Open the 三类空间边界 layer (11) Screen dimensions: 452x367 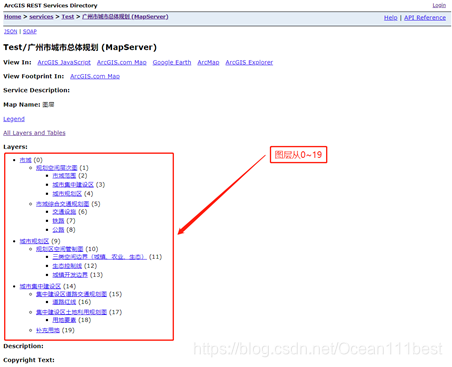(100, 257)
